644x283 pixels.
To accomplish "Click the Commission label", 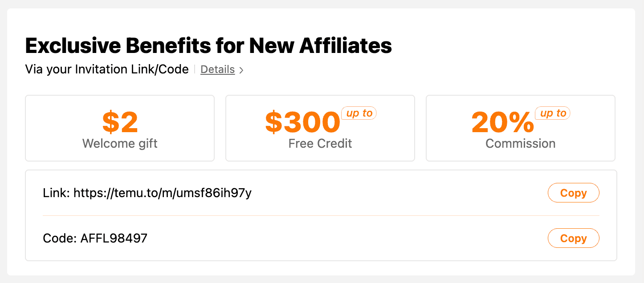I will [520, 143].
